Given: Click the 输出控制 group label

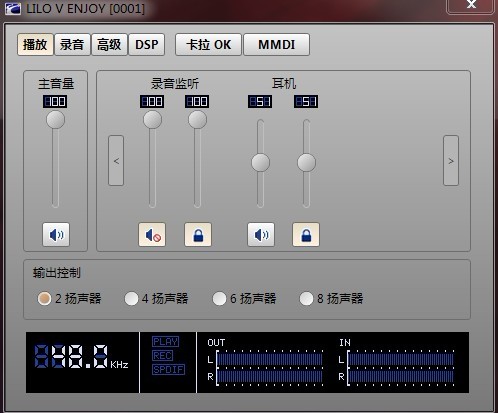Looking at the screenshot, I should [57, 273].
